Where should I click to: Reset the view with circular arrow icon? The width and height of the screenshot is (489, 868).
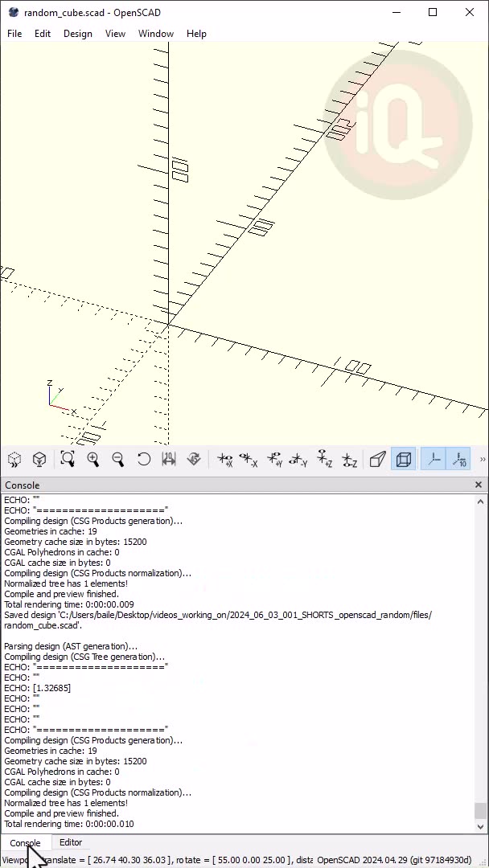coord(143,460)
